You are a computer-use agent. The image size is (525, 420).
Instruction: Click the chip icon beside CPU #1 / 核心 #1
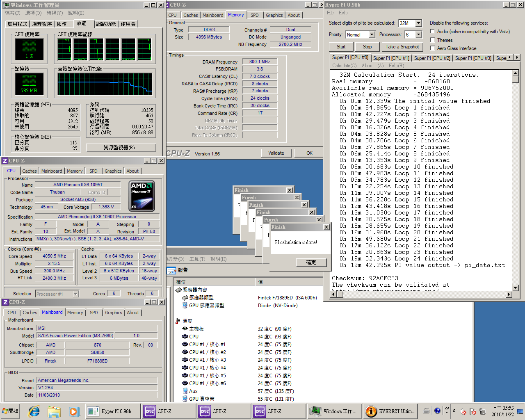coord(185,345)
